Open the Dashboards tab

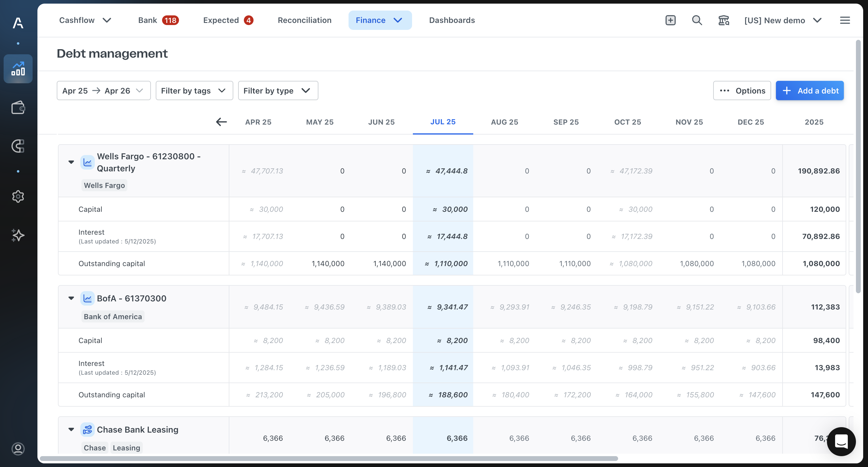point(452,20)
